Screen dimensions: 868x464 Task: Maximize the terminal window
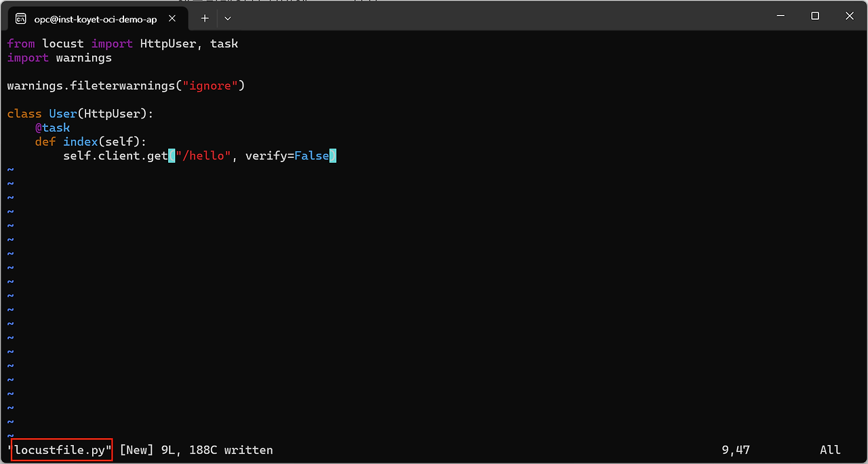[x=815, y=16]
